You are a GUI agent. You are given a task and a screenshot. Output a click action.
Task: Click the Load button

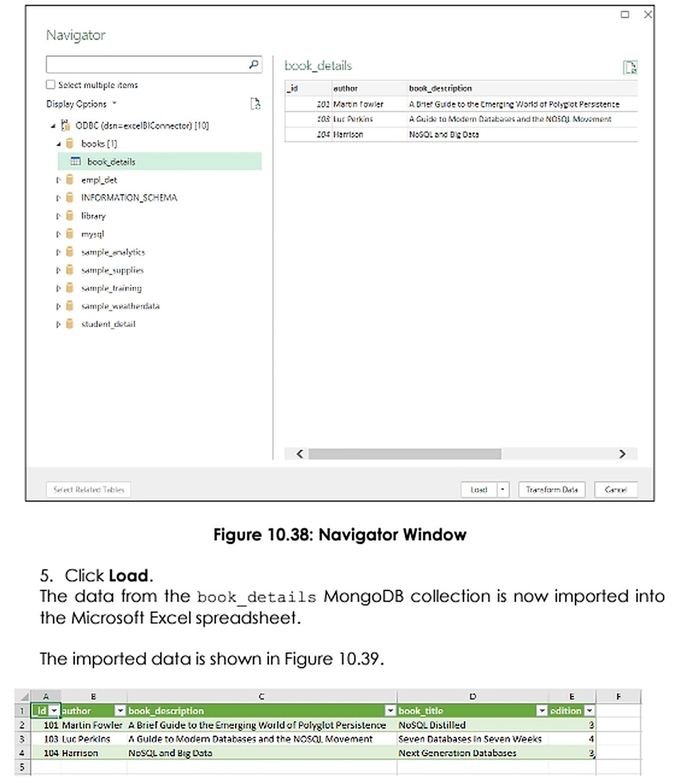pyautogui.click(x=479, y=489)
